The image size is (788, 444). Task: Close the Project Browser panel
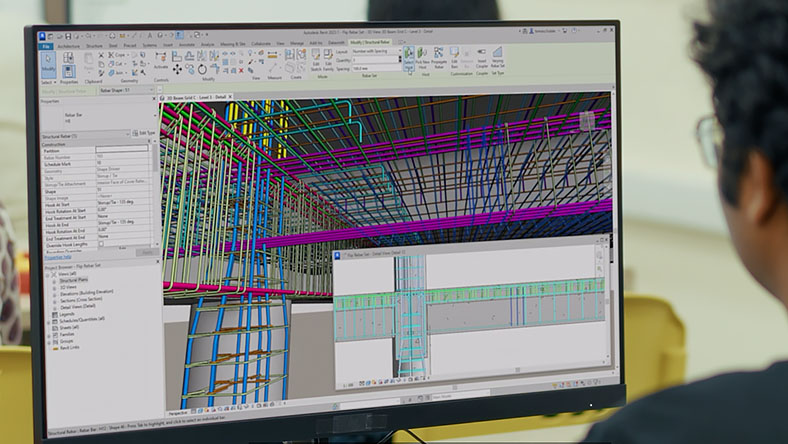pyautogui.click(x=158, y=261)
